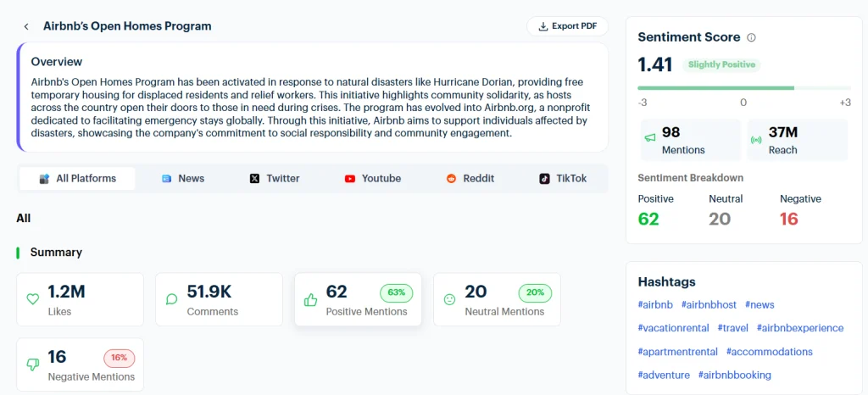Open the Youtube platform tab
The width and height of the screenshot is (868, 395).
click(x=373, y=178)
